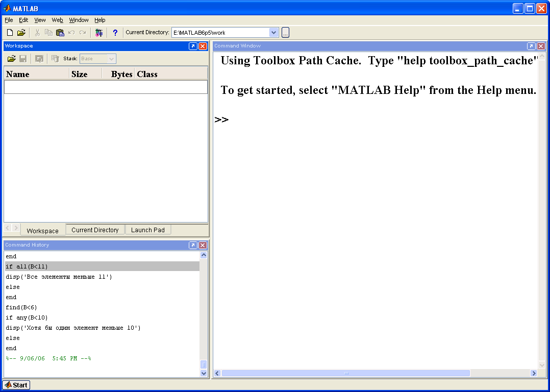Open the Current Directory dropdown arrow
Screen dimensions: 550x392
(x=273, y=33)
